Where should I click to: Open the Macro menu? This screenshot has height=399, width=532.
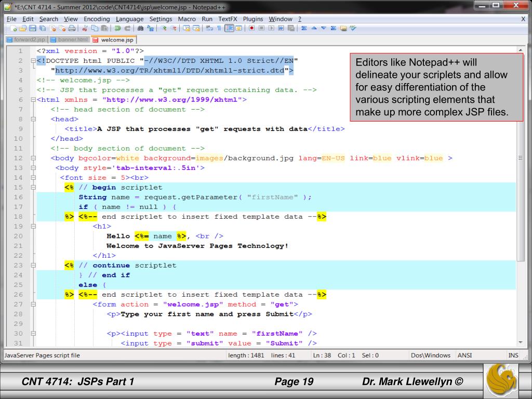pyautogui.click(x=187, y=19)
